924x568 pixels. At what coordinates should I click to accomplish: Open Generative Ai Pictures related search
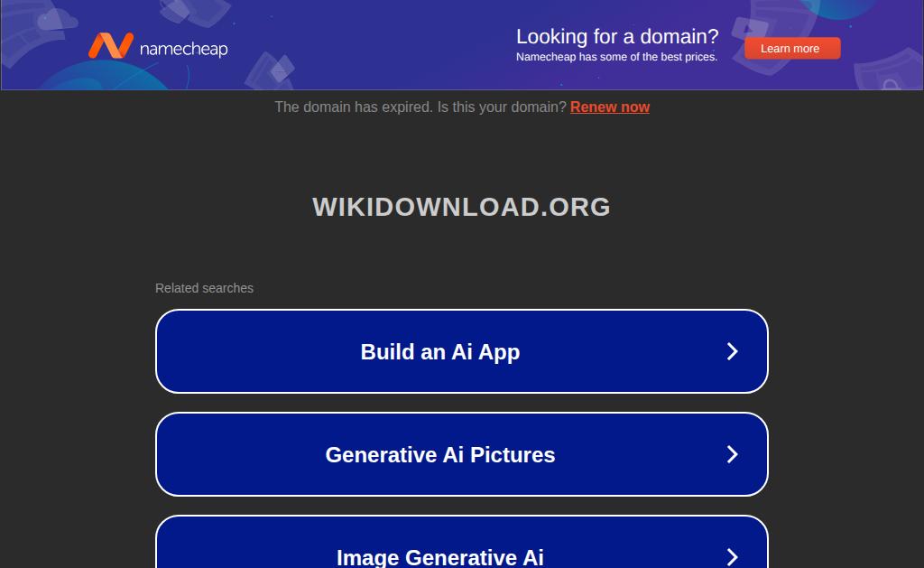461,454
